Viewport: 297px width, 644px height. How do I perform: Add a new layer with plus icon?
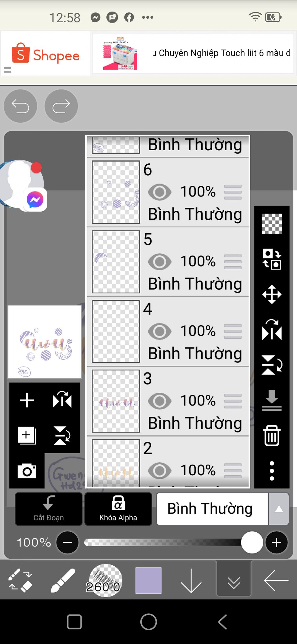click(27, 401)
